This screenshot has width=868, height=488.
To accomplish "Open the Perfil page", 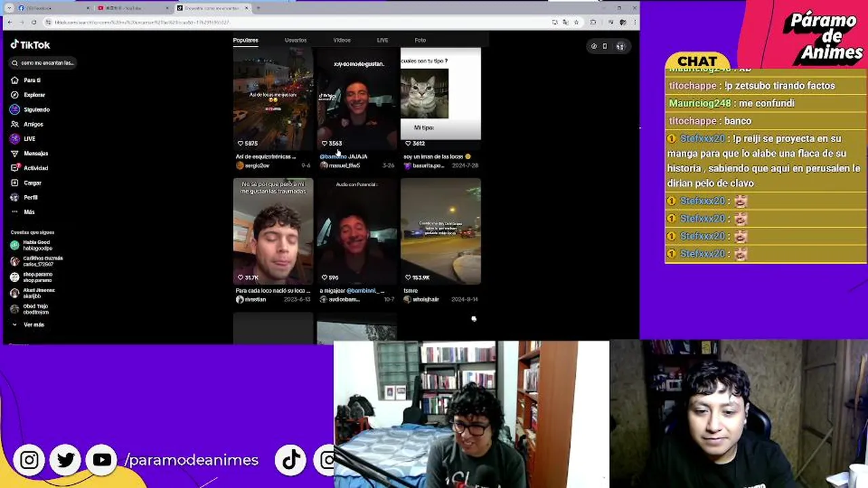I will (x=24, y=197).
